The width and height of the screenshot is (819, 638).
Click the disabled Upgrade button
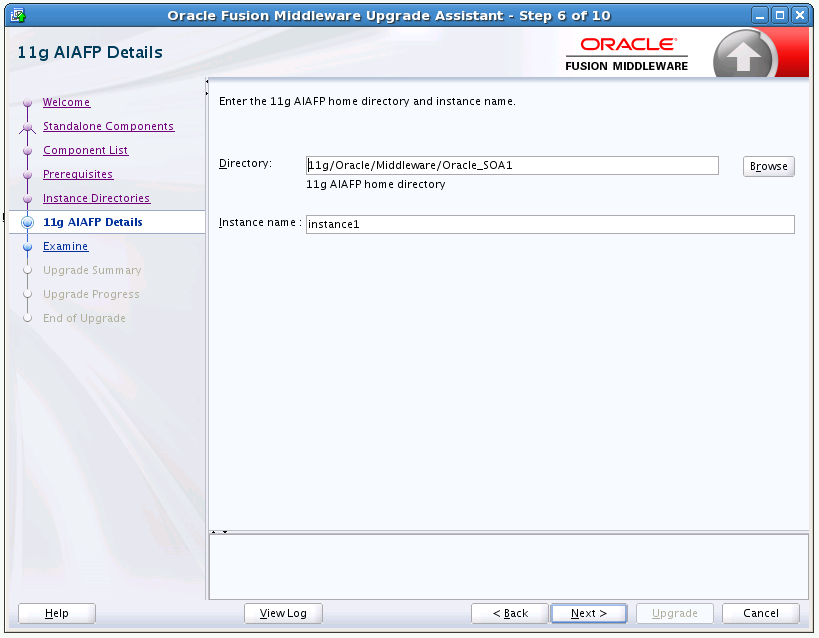tap(674, 613)
